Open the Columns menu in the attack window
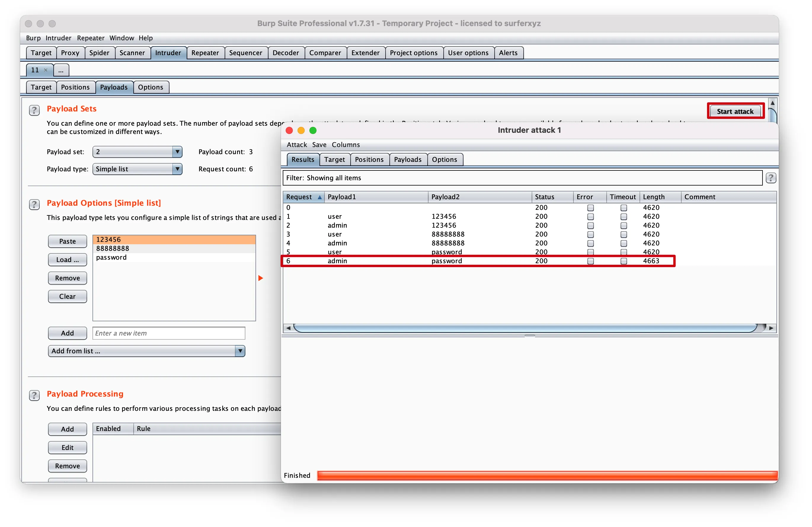Screen dimensions: 812x527 [346, 145]
